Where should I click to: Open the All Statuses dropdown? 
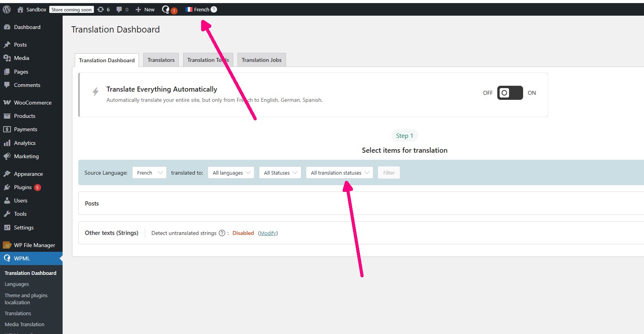pos(280,173)
